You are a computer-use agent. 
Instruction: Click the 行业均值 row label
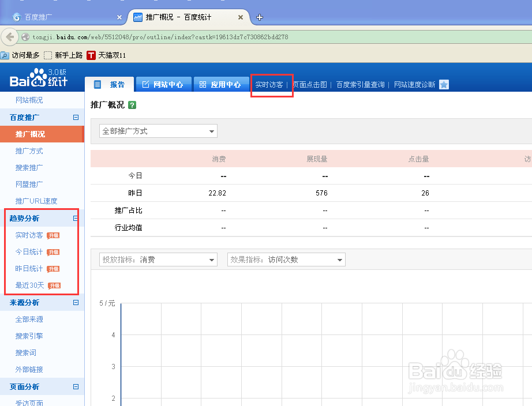(128, 228)
